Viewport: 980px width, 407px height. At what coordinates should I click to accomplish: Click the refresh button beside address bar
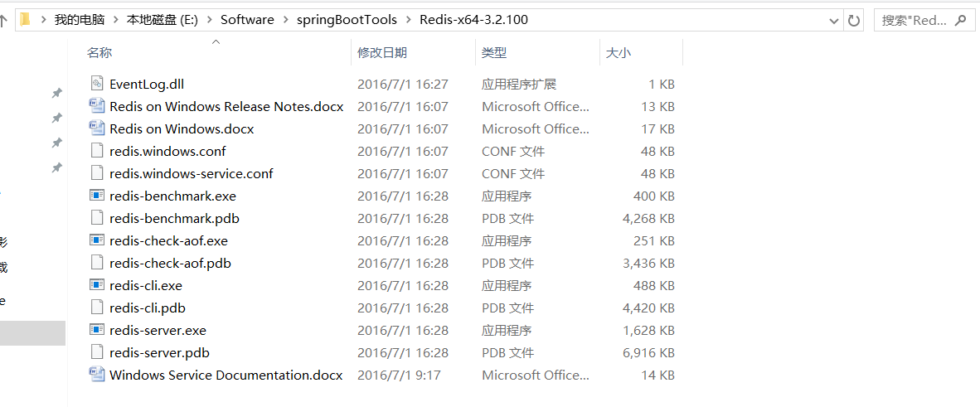pos(854,21)
